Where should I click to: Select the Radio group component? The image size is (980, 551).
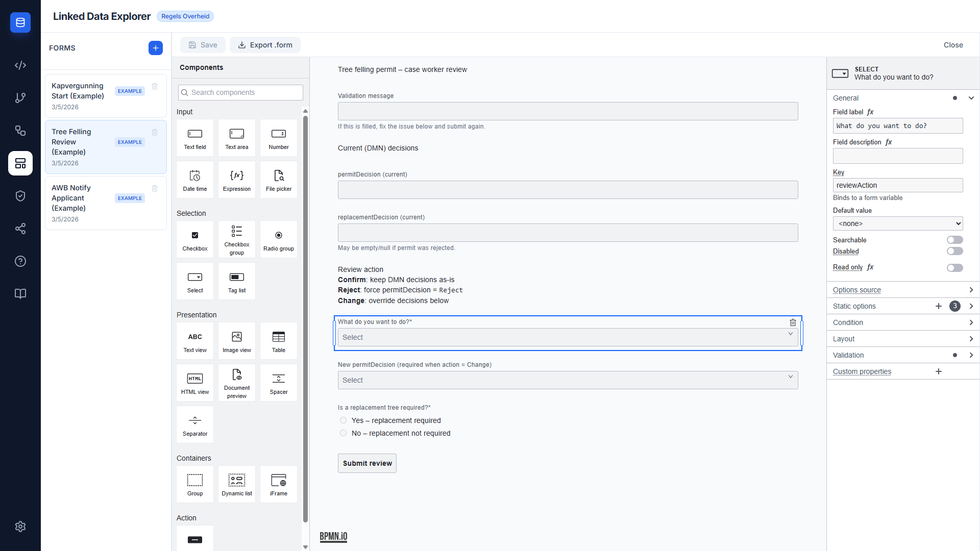click(278, 239)
